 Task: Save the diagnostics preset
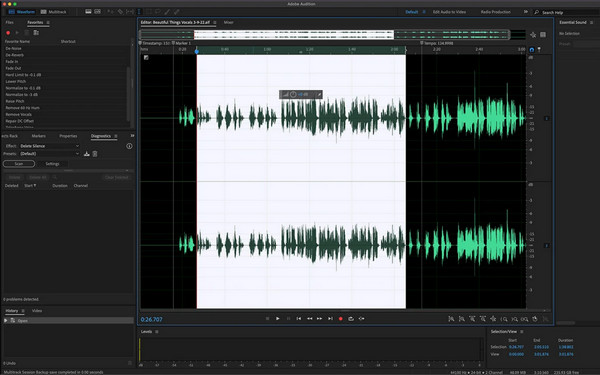click(x=87, y=154)
